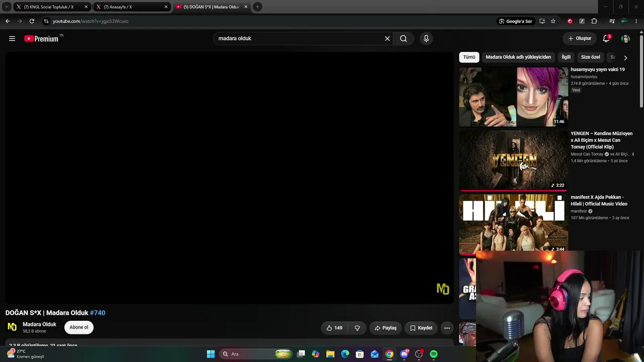This screenshot has width=644, height=362.
Task: View site information icon in address bar
Action: pos(46,21)
